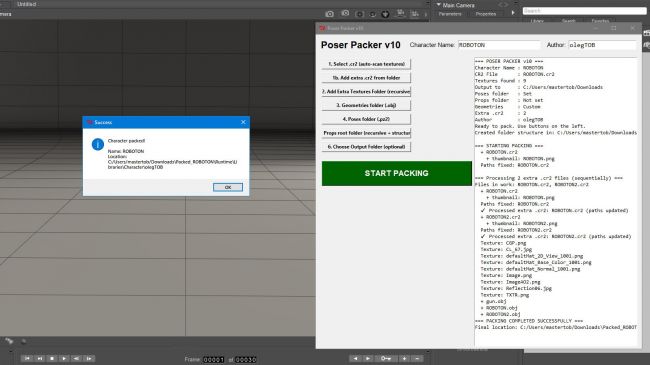Screen dimensions: 650x365
Task: Click the first camera render icon
Action: click(330, 14)
